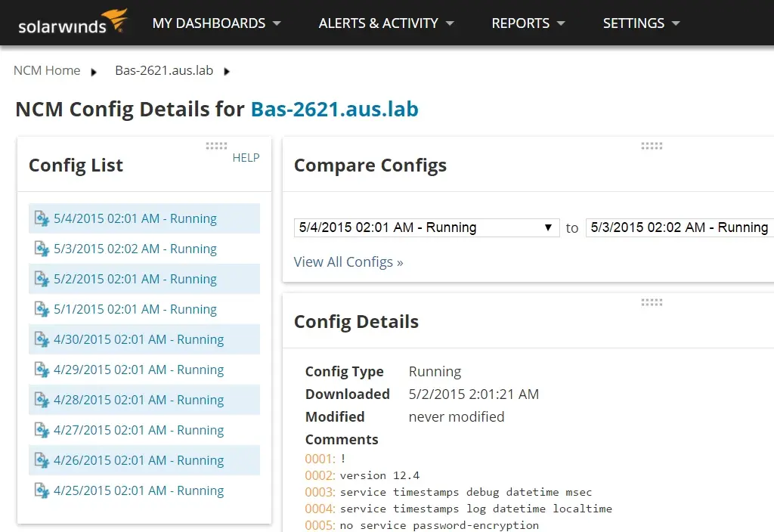The height and width of the screenshot is (532, 774).
Task: Click the HELP link
Action: (246, 158)
